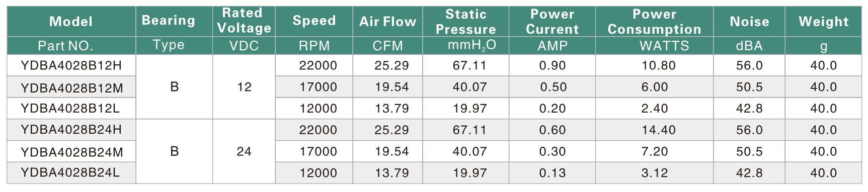The height and width of the screenshot is (192, 868).
Task: Click the Air Flow header
Action: click(388, 22)
